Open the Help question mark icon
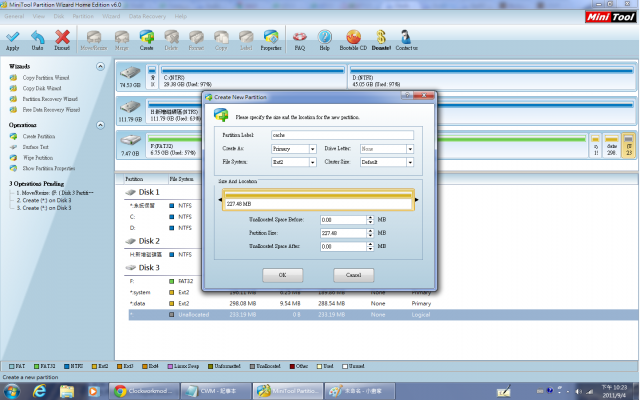Image resolution: width=640 pixels, height=400 pixels. (324, 37)
